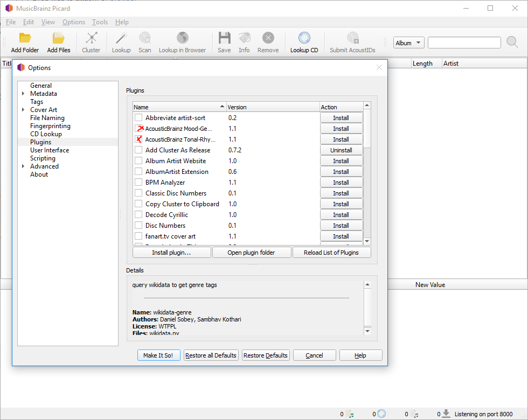Screen dimensions: 528x420
Task: Toggle the AcousticBrainz Mood-Genre checkbox
Action: point(138,129)
